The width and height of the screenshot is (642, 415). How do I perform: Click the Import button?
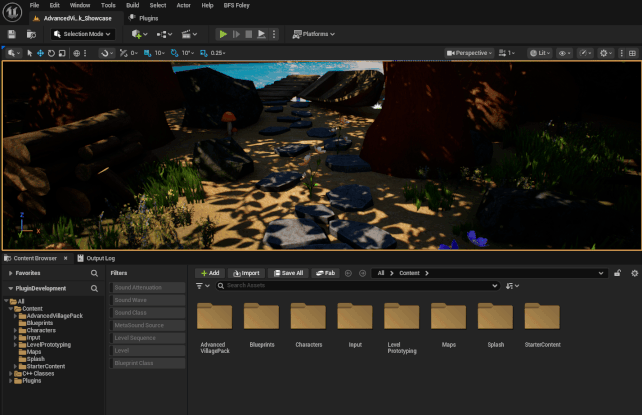coord(246,273)
